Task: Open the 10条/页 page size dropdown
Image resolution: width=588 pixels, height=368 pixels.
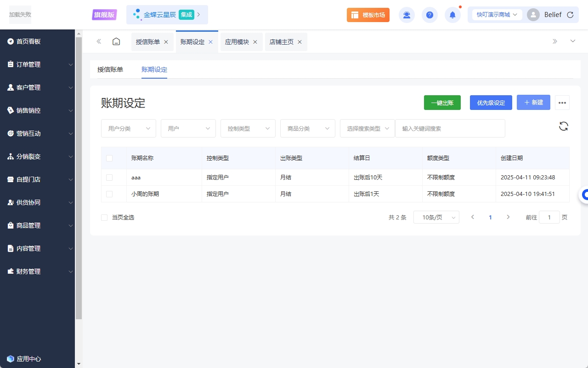Action: [x=436, y=217]
